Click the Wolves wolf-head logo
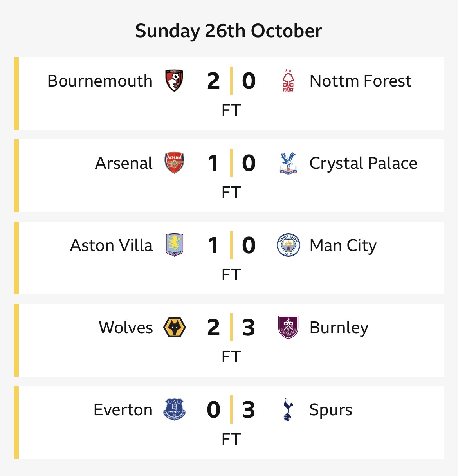 point(174,328)
